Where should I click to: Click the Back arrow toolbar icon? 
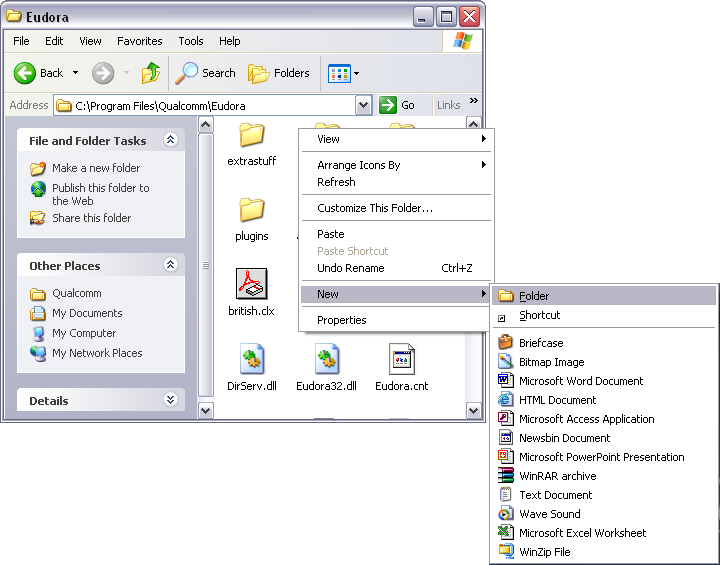point(25,73)
